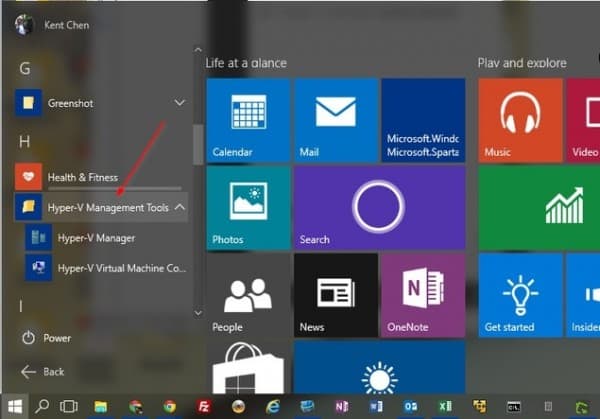Open the Mail tile

336,120
